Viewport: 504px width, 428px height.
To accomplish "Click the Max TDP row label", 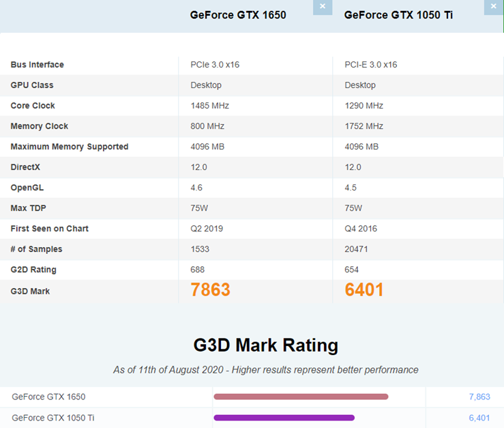I will [28, 208].
